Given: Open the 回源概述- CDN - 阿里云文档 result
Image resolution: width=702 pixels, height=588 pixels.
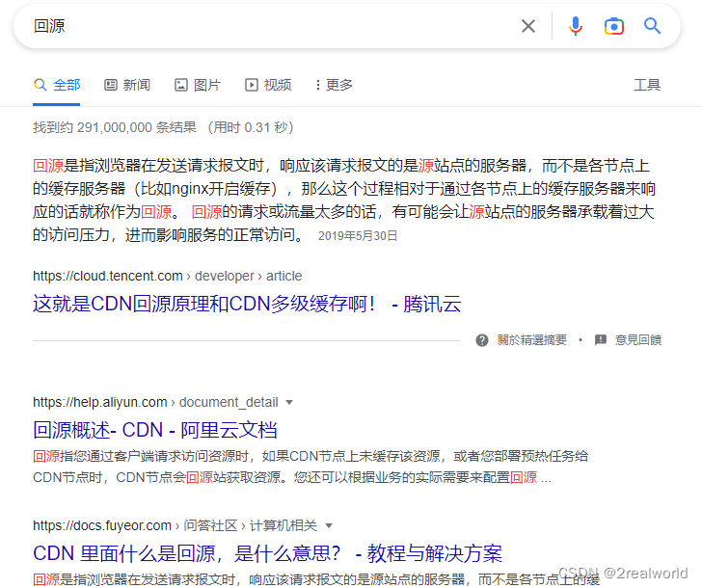Looking at the screenshot, I should coord(155,430).
